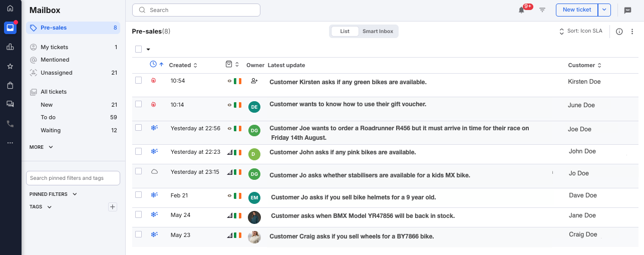
Task: Click the Ireland flag on Craig Doe ticket
Action: coord(237,235)
